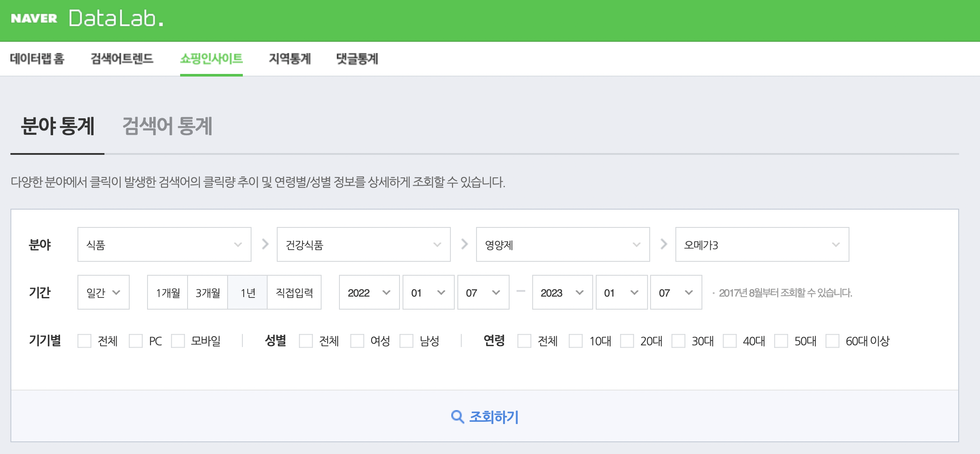
Task: Check the PC device checkbox
Action: coord(136,341)
